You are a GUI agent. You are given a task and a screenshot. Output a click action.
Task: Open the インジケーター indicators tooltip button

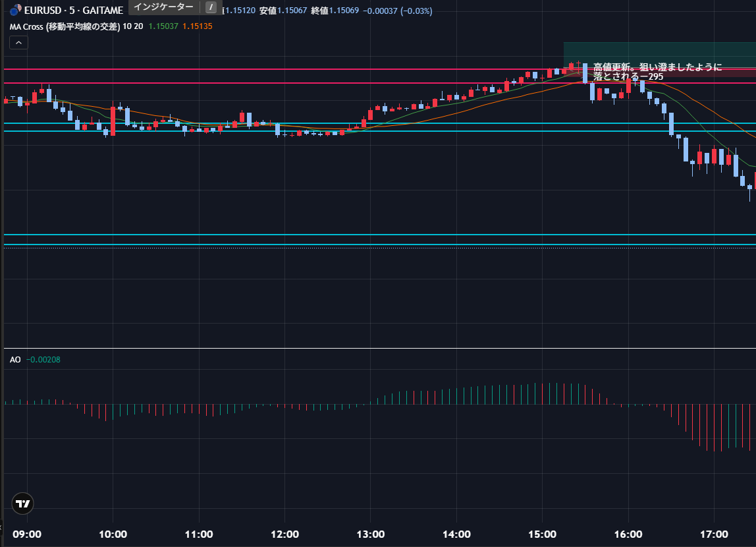pyautogui.click(x=164, y=7)
